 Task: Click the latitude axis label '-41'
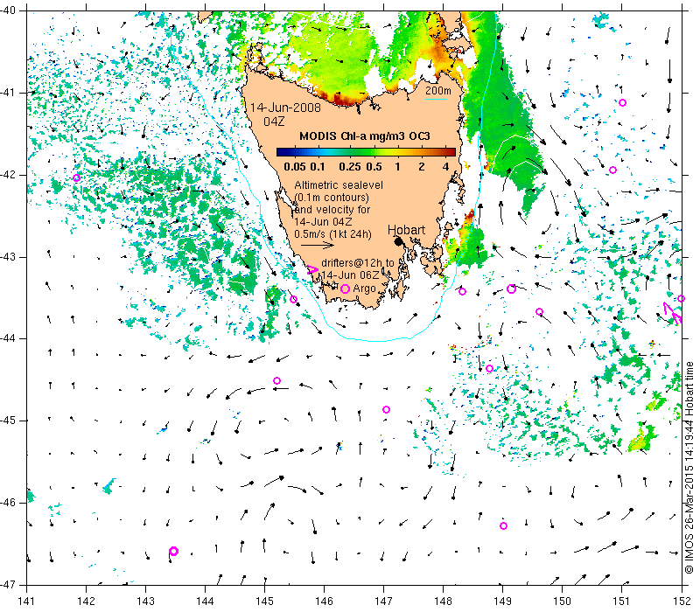(x=7, y=93)
